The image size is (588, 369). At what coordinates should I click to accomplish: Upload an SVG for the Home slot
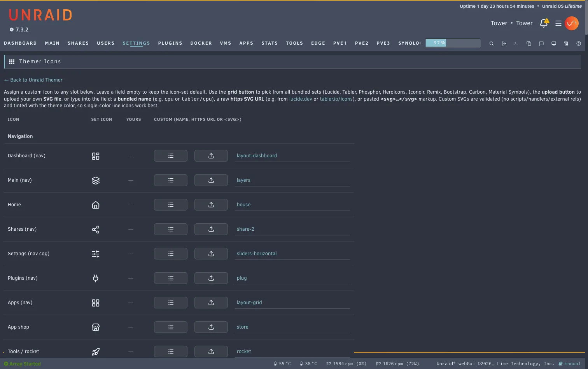(211, 205)
